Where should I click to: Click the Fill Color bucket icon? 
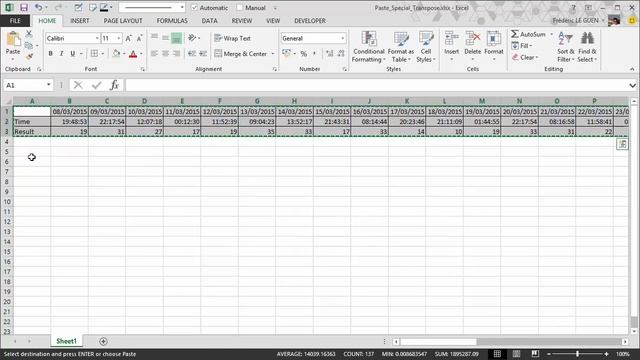click(x=116, y=53)
